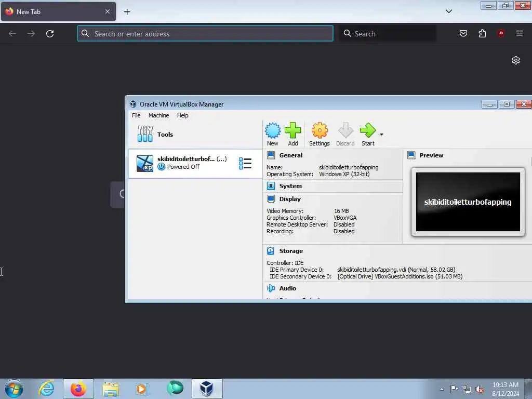Click the Preview section icon

tap(411, 155)
